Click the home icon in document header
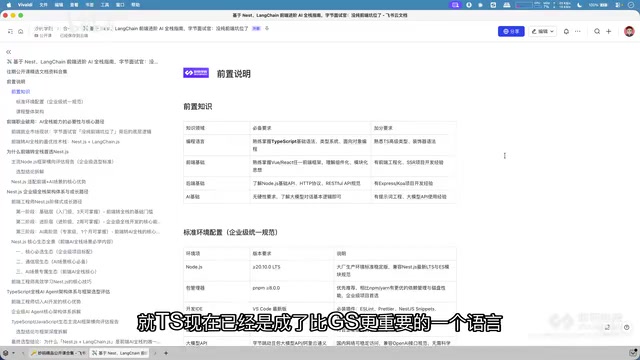640x360 pixels. coord(20,31)
